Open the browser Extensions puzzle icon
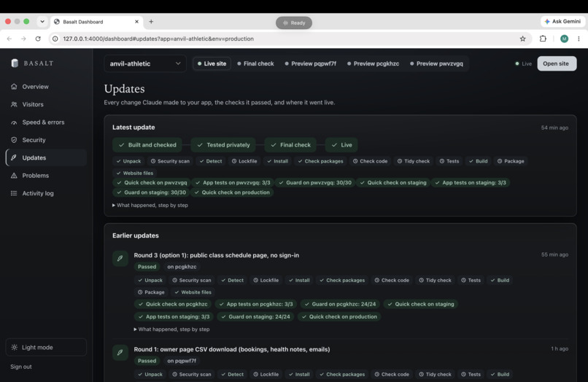This screenshot has height=382, width=588. [543, 39]
